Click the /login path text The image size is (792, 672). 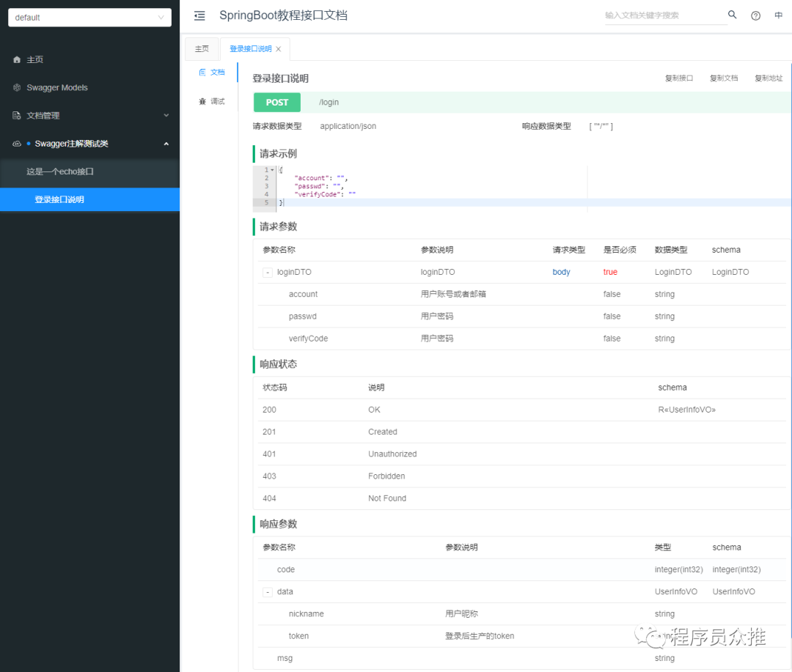pos(329,103)
